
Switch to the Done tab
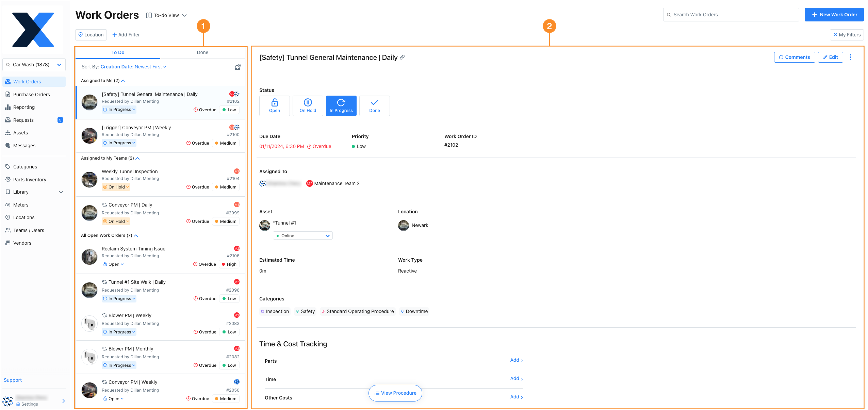(x=202, y=52)
